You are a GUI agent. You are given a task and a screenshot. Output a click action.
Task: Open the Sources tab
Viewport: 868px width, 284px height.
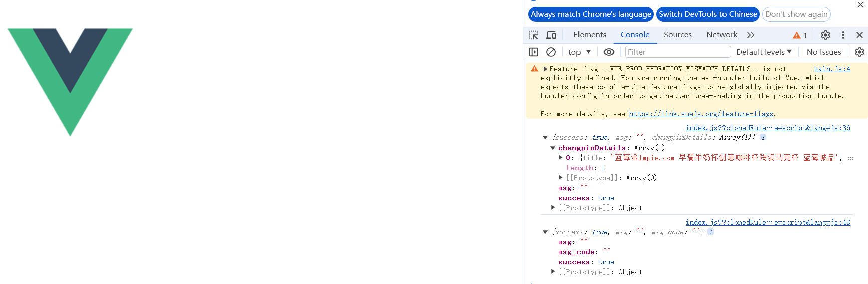(x=678, y=35)
